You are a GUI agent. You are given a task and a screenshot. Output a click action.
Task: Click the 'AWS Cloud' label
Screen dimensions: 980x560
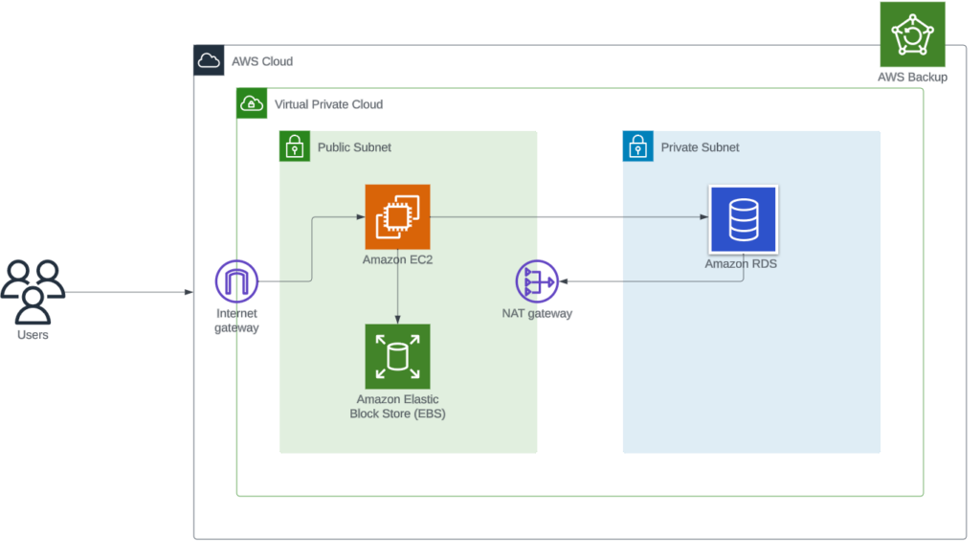262,61
